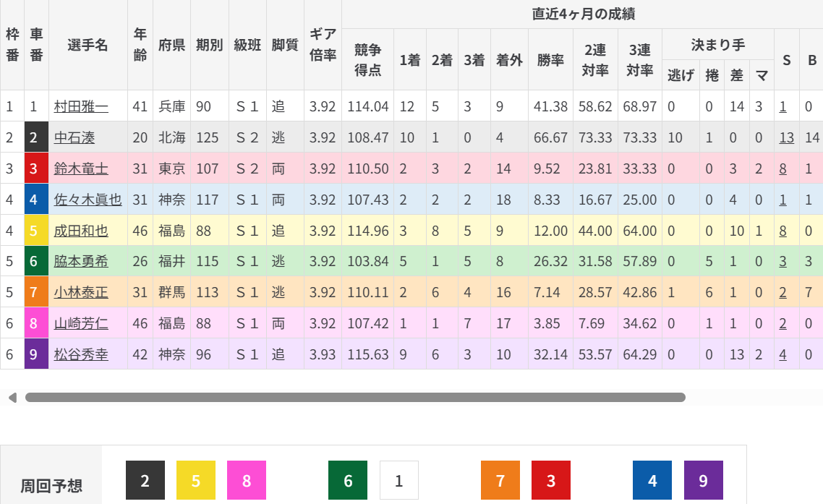
Task: Open rider 中石湊 profile link
Action: pyautogui.click(x=74, y=137)
